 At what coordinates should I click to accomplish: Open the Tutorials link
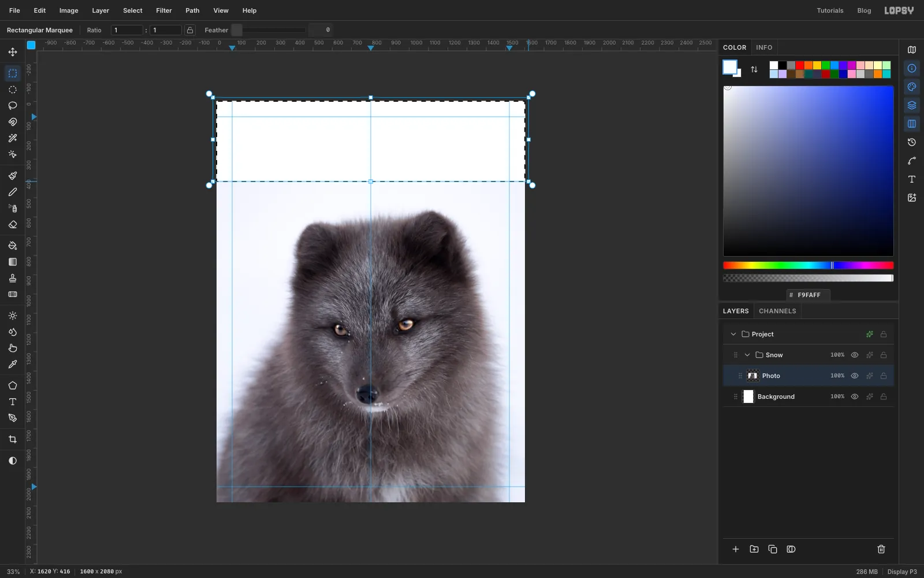[x=830, y=10]
